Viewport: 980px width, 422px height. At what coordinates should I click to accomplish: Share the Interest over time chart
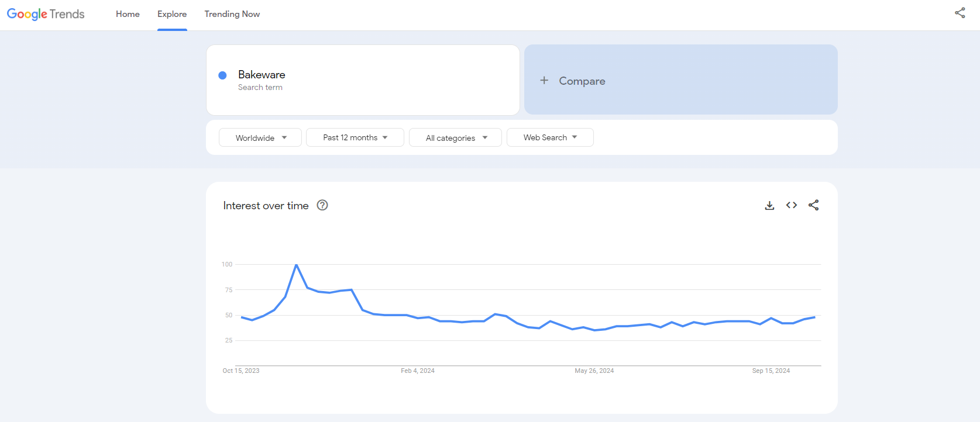(814, 205)
